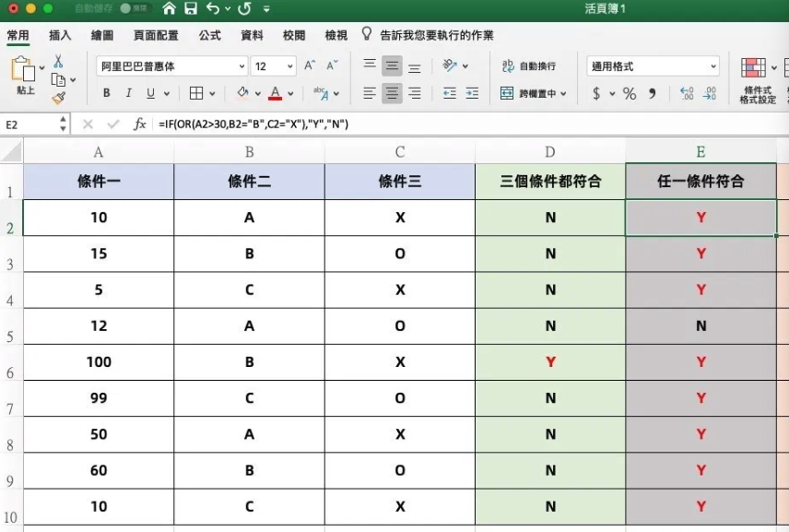Apply borders with the grid icon

coord(195,93)
